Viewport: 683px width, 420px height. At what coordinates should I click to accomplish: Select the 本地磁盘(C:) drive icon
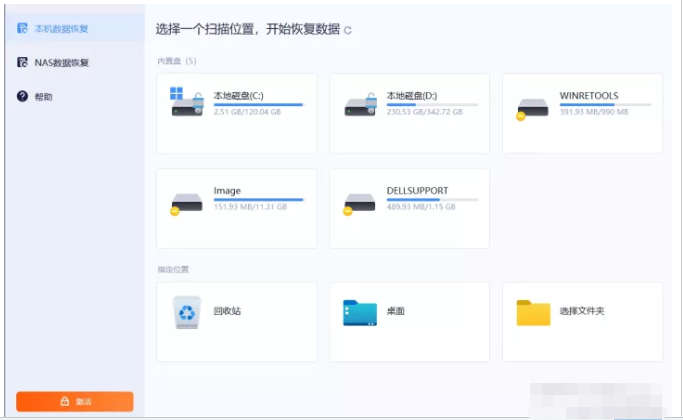pyautogui.click(x=187, y=102)
